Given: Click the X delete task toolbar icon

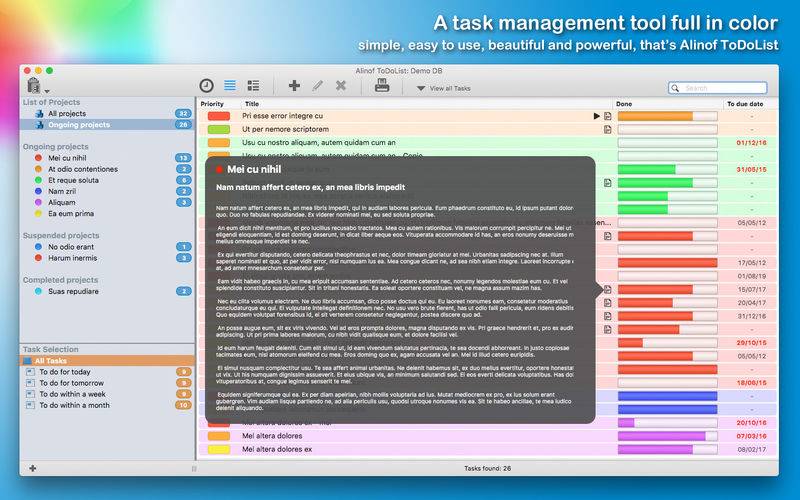Looking at the screenshot, I should pos(341,86).
